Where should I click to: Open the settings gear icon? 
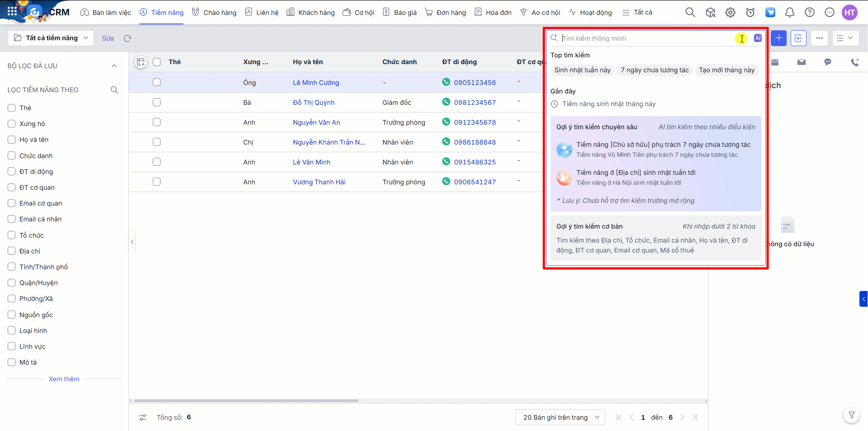click(x=730, y=13)
